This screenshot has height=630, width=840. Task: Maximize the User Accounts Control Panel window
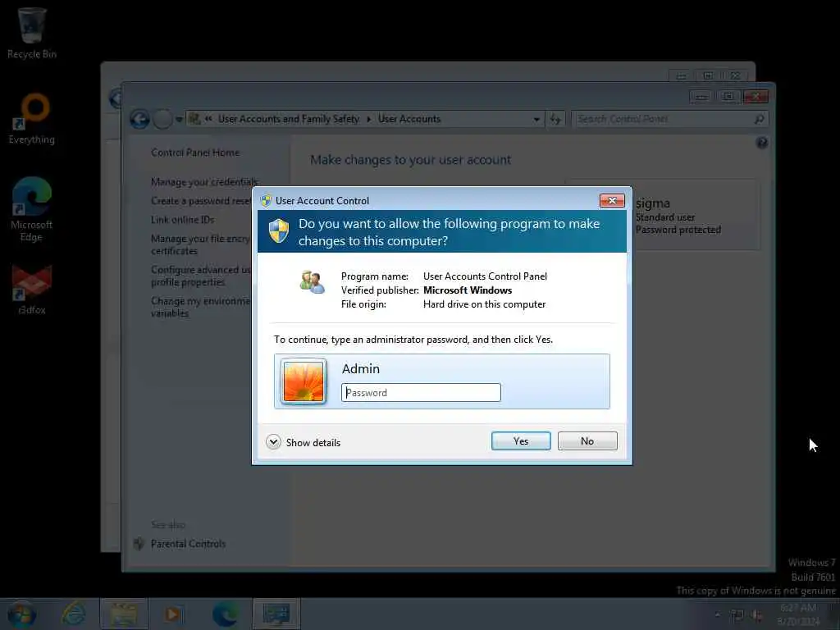pos(728,97)
